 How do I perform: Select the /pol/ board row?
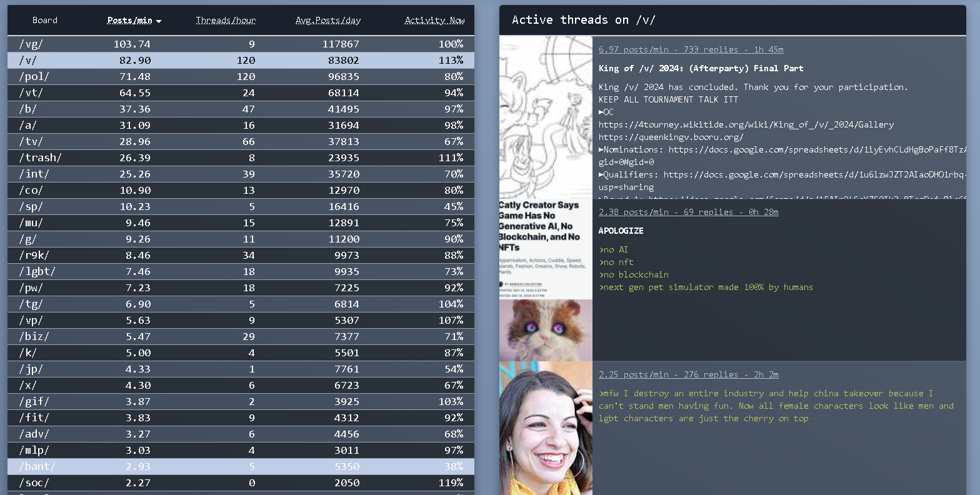[x=241, y=77]
